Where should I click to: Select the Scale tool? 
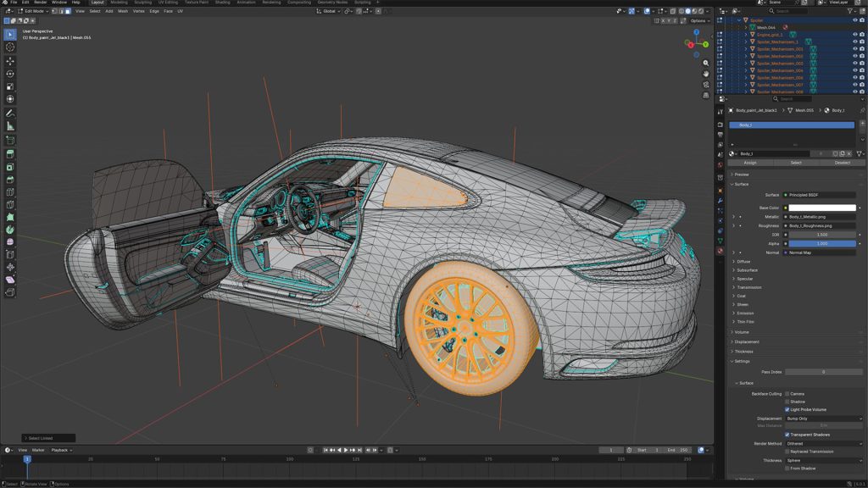click(10, 86)
